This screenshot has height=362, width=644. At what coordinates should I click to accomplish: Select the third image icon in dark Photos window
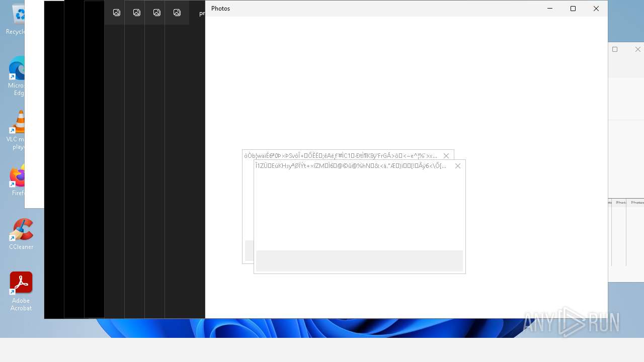[157, 13]
